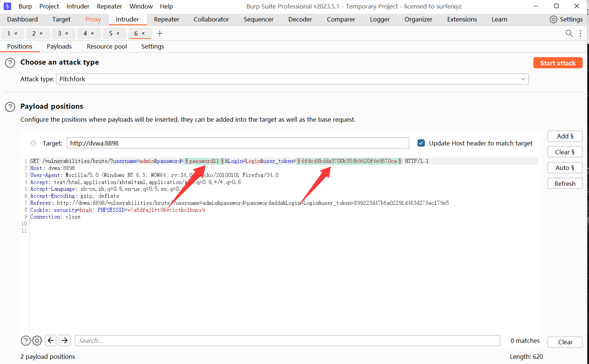Add a new Intruder tab with plus
589x364 pixels.
pos(160,33)
